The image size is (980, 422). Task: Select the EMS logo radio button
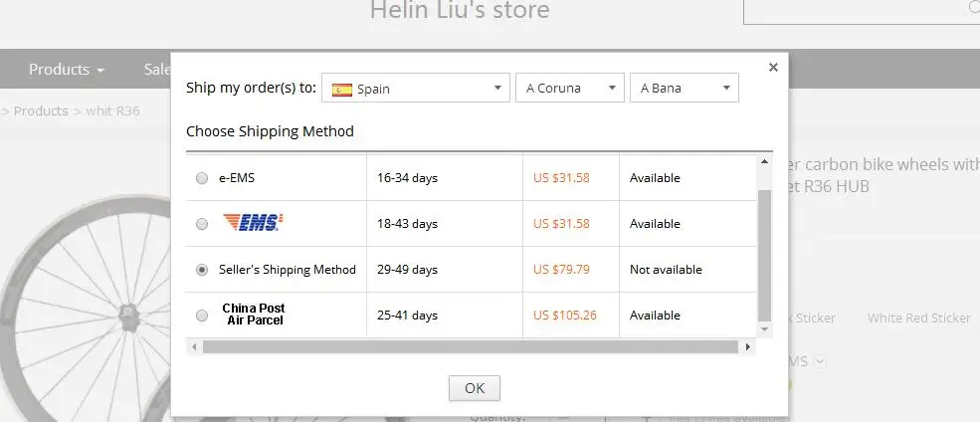pos(202,224)
